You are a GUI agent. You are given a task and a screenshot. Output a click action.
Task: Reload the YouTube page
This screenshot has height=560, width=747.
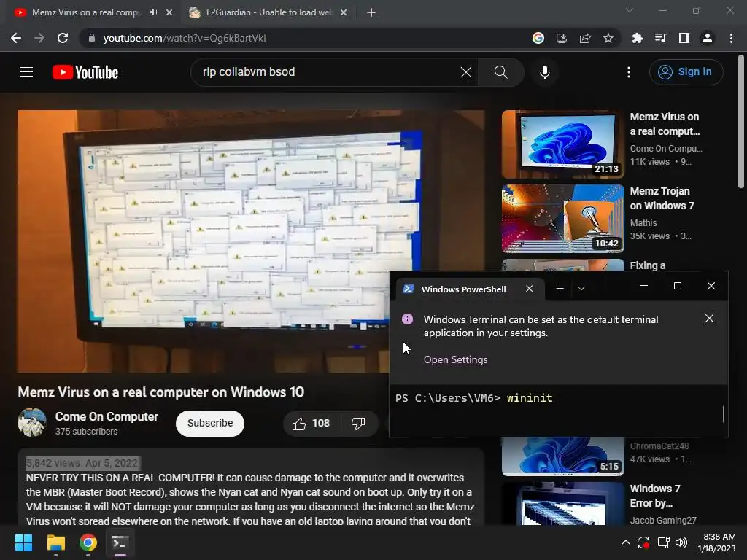(x=63, y=38)
